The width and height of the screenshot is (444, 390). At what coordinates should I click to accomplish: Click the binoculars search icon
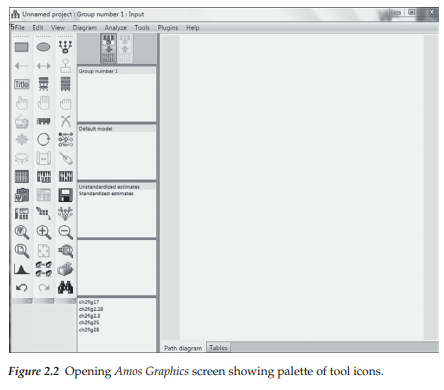click(66, 287)
